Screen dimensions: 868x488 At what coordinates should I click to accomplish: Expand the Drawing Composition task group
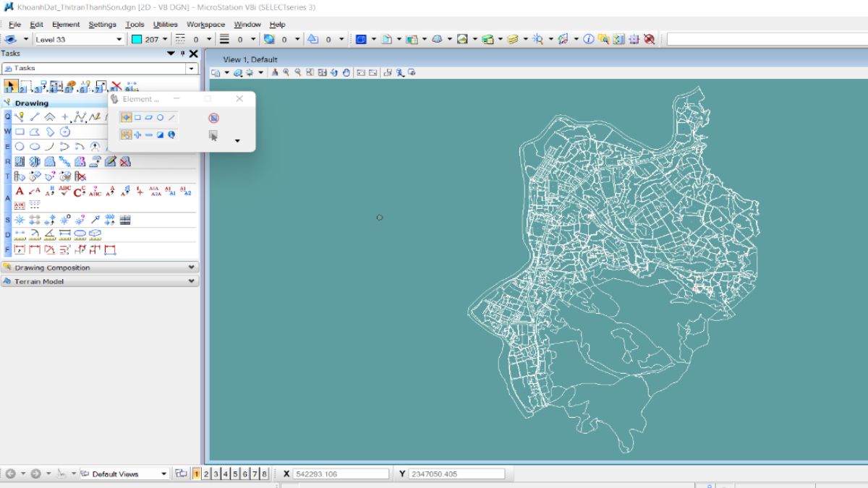(x=100, y=267)
